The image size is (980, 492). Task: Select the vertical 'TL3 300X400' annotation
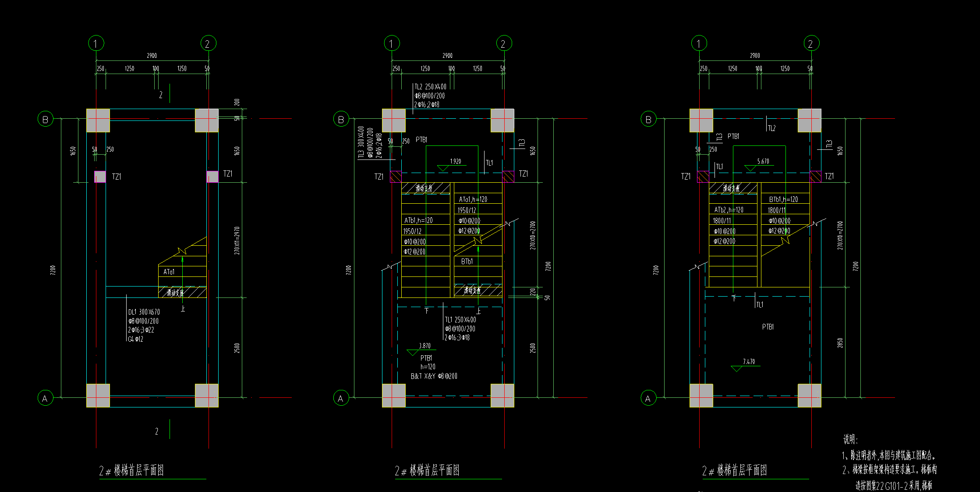click(x=361, y=142)
